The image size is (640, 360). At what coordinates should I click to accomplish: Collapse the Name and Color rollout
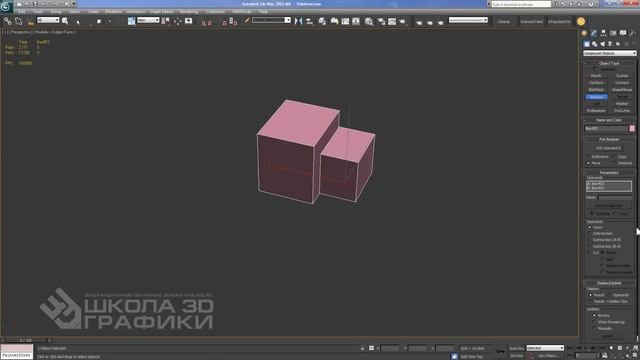point(609,120)
